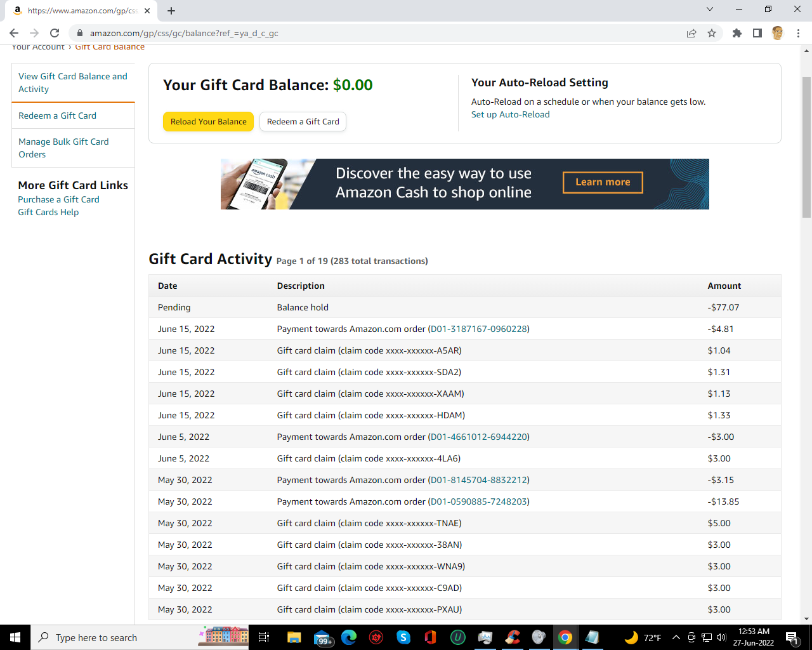
Task: Click the claim code xxxx-xxxxxx-TNAE description
Action: click(369, 523)
